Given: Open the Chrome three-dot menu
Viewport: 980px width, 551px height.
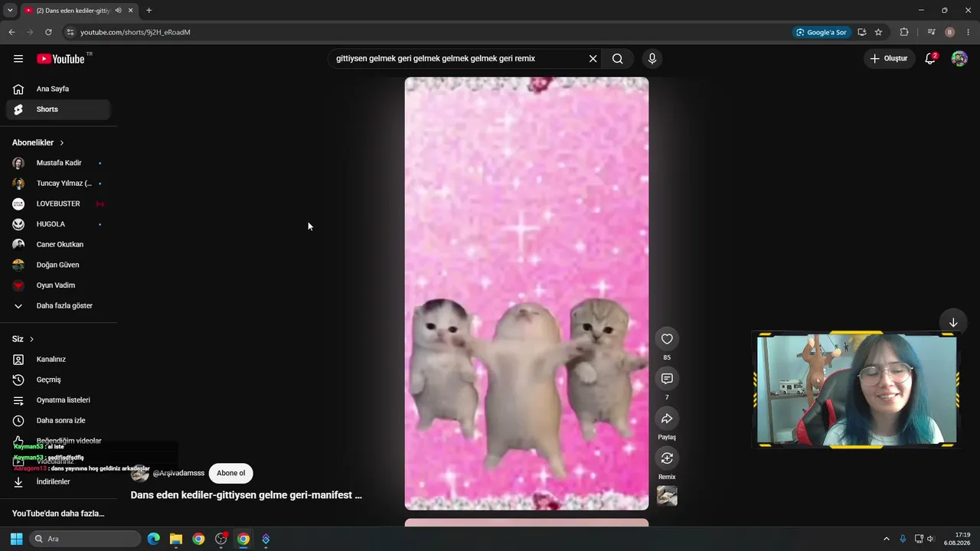Looking at the screenshot, I should [969, 32].
